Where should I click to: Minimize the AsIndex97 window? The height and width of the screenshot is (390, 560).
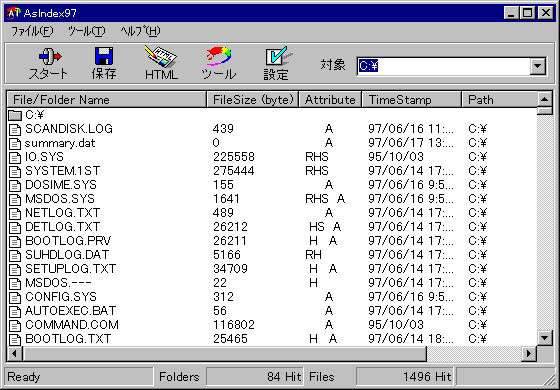[x=512, y=13]
